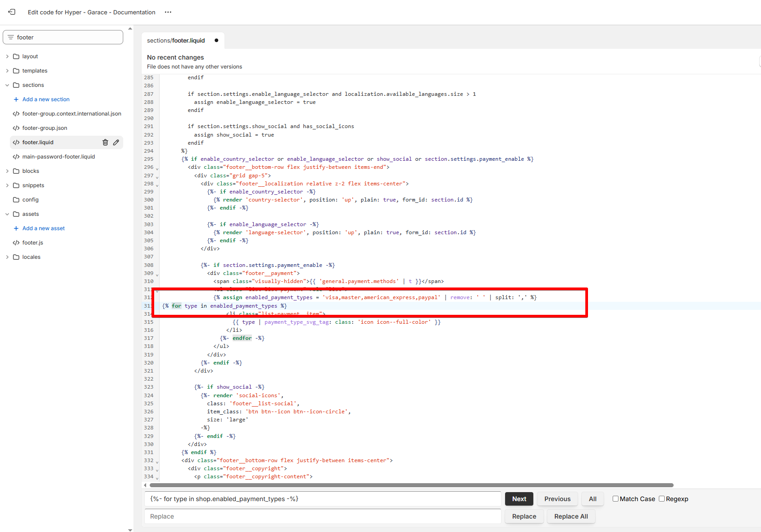Rename footer.liquid using the pencil icon
The width and height of the screenshot is (761, 532).
click(x=116, y=142)
